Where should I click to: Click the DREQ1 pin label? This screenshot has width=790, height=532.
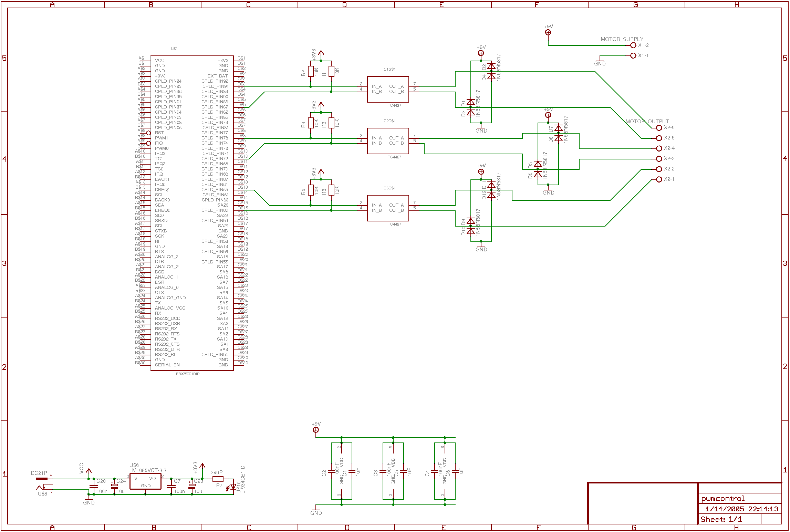pyautogui.click(x=162, y=190)
